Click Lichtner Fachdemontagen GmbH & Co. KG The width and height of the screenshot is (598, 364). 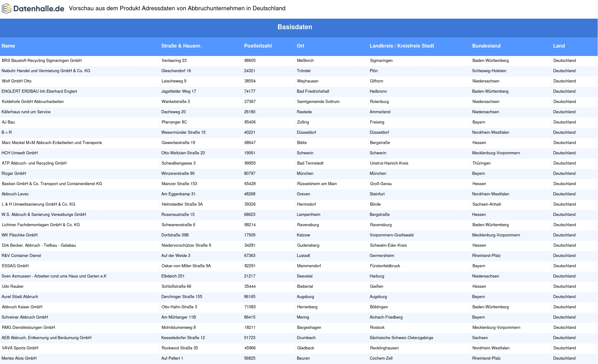coord(41,225)
